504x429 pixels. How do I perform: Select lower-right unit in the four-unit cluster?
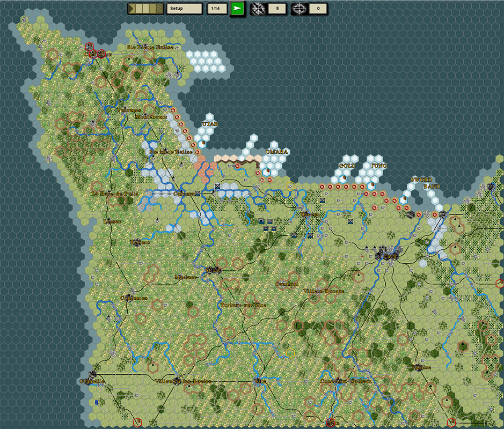274,228
